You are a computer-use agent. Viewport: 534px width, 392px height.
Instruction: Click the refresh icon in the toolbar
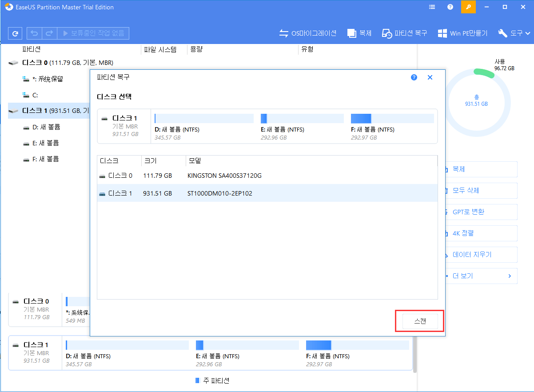(16, 33)
